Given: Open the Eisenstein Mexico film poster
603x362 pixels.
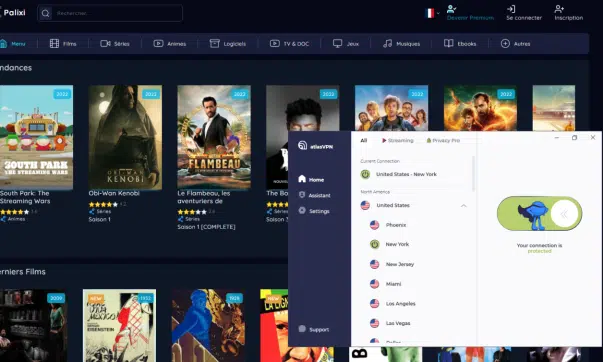Looking at the screenshot, I should point(119,325).
